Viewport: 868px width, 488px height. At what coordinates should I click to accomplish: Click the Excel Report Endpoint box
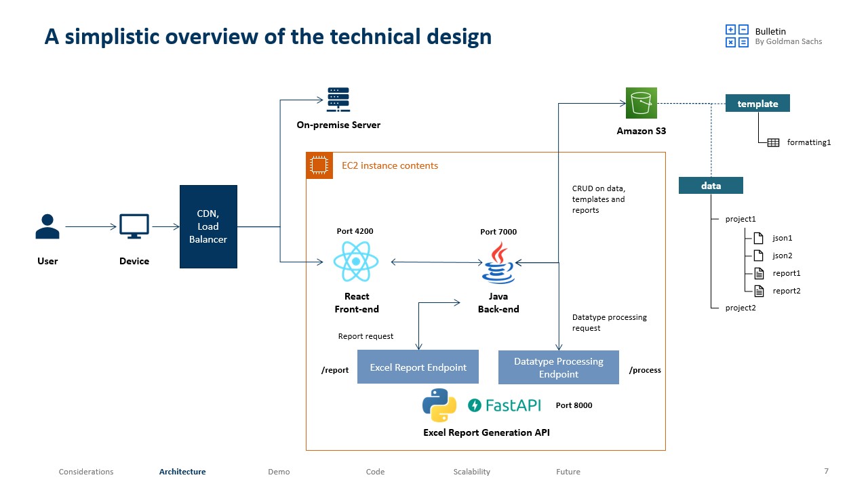[x=418, y=367]
